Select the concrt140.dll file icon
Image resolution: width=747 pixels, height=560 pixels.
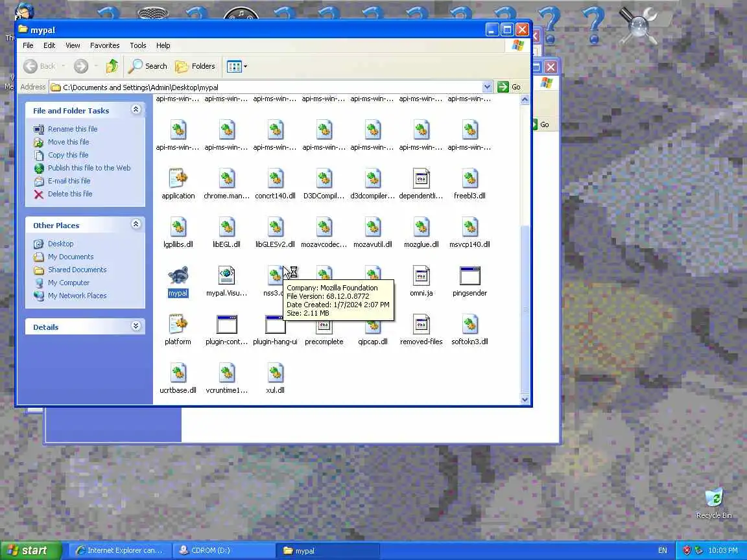point(276,178)
